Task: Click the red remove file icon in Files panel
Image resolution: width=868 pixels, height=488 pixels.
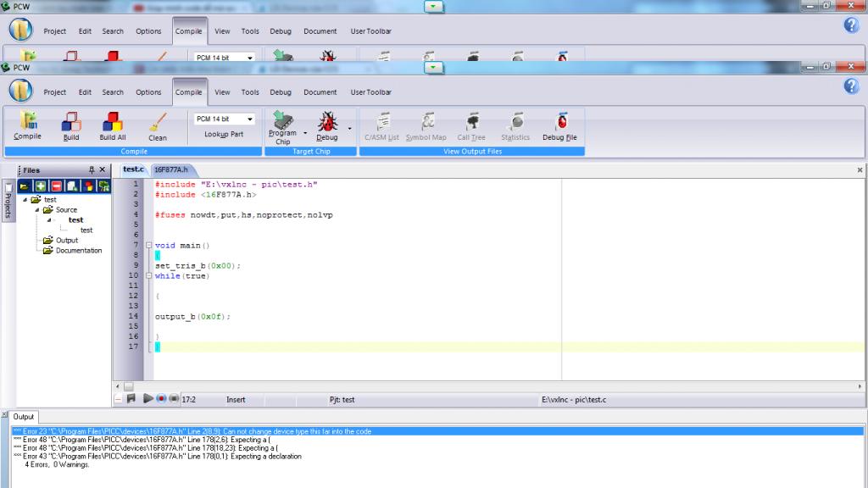Action: click(x=56, y=186)
